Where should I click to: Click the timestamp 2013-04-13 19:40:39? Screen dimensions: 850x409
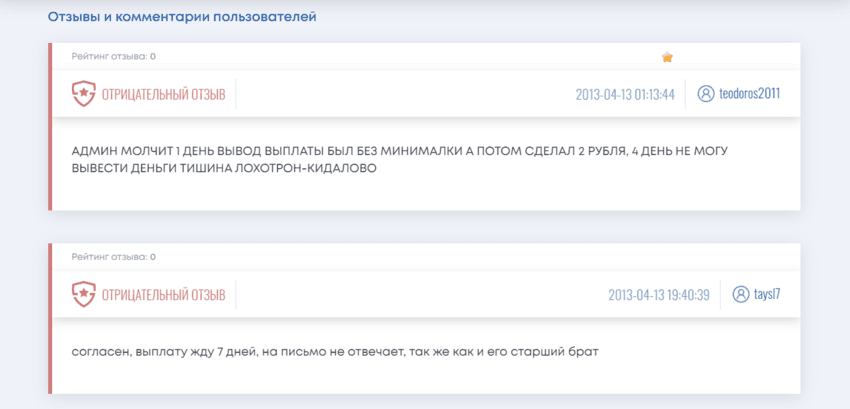click(659, 295)
